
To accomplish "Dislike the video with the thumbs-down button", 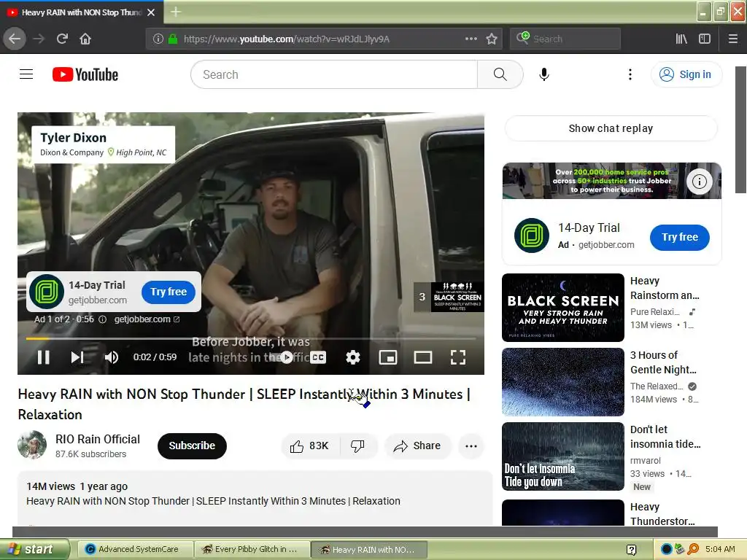I will (357, 446).
